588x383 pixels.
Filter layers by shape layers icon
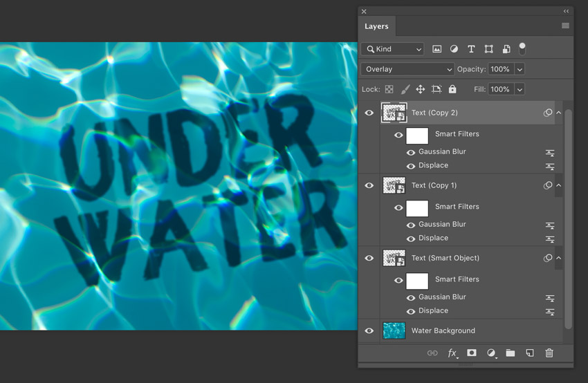click(x=488, y=49)
